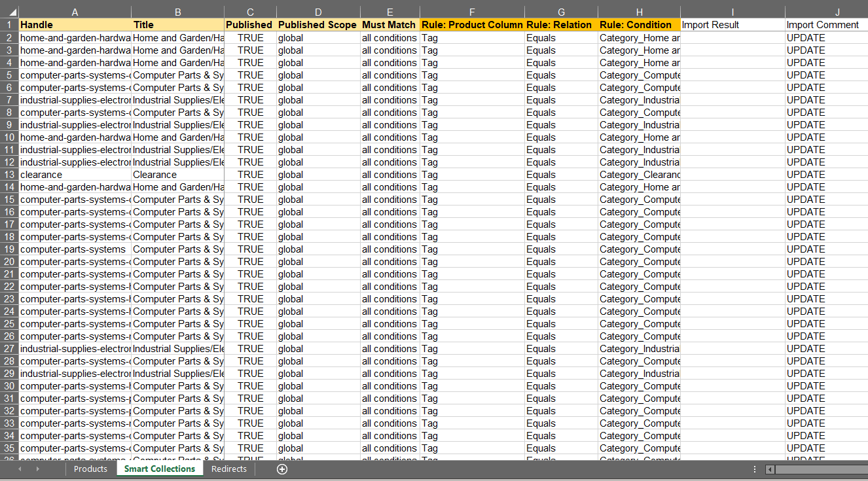This screenshot has width=868, height=481.
Task: Click the add new sheet plus icon
Action: [x=282, y=469]
